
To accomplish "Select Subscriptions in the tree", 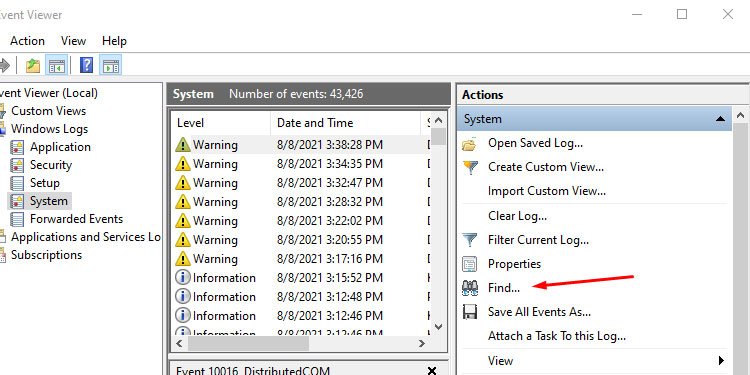I will coord(46,255).
